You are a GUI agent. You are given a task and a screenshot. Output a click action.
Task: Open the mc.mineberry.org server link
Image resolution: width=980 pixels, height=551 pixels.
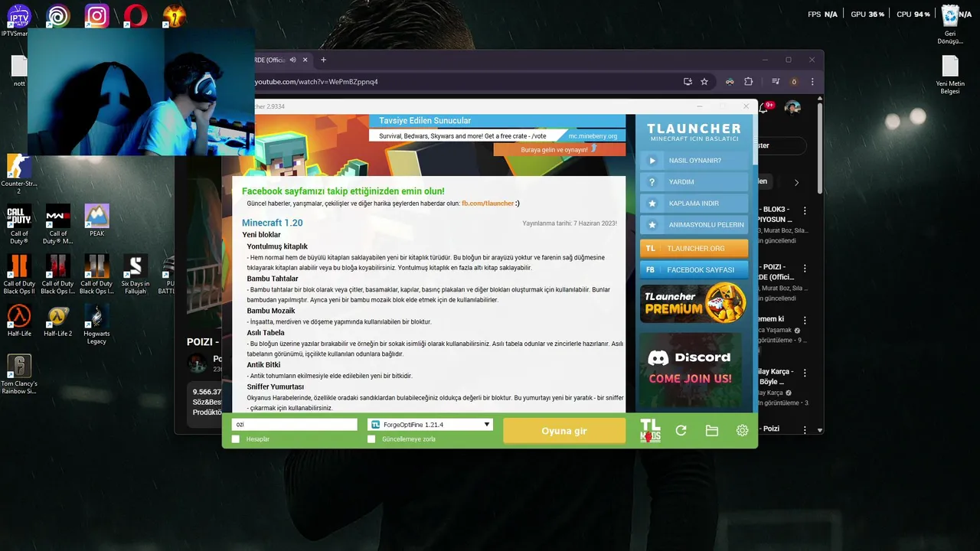point(593,136)
